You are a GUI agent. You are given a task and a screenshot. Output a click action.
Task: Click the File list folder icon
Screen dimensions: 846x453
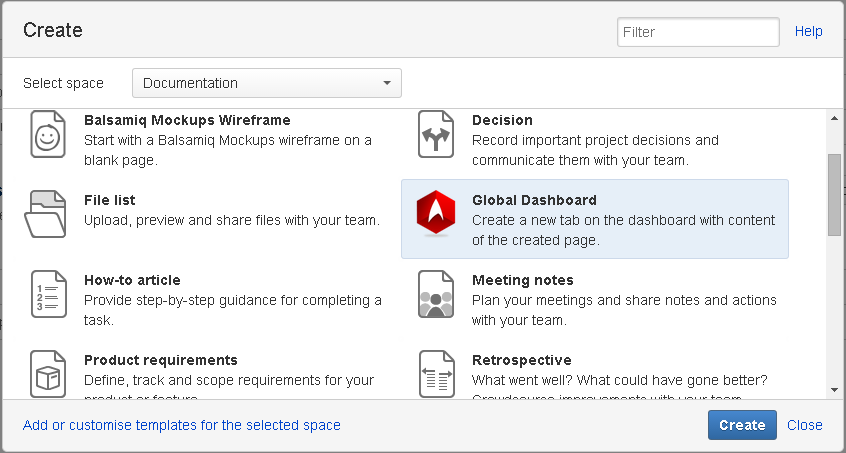tap(47, 213)
